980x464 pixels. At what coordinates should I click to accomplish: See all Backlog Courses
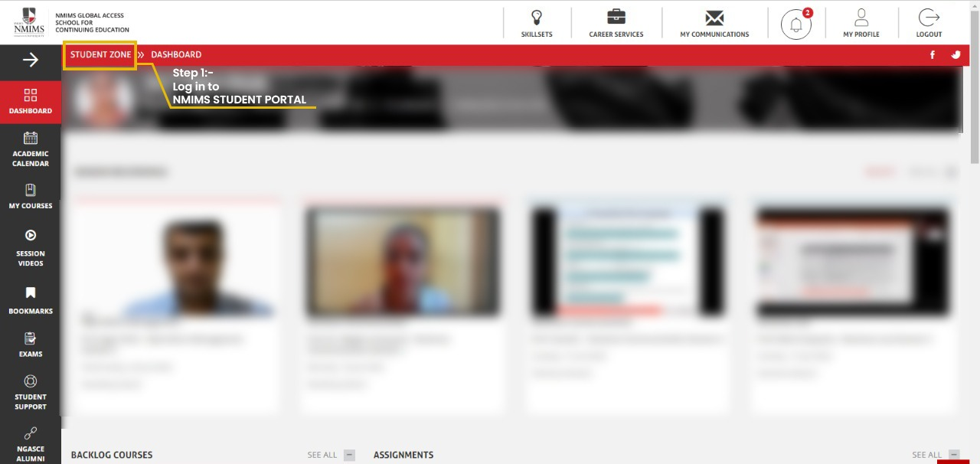tap(322, 455)
